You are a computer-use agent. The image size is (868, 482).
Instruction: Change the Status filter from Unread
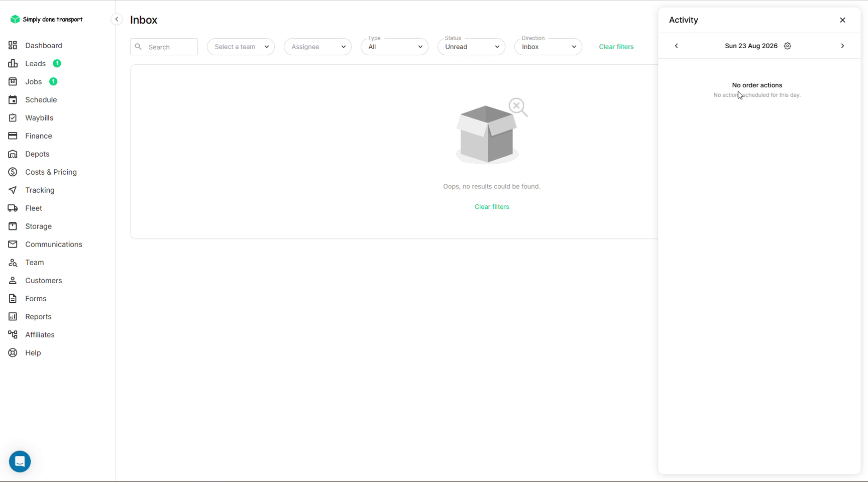coord(471,47)
